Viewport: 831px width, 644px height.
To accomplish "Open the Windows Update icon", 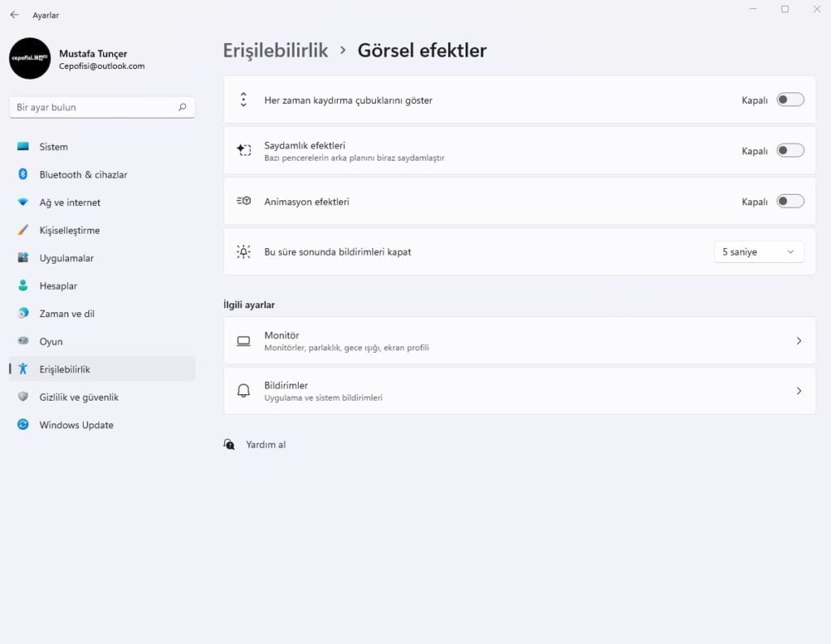I will coord(23,424).
